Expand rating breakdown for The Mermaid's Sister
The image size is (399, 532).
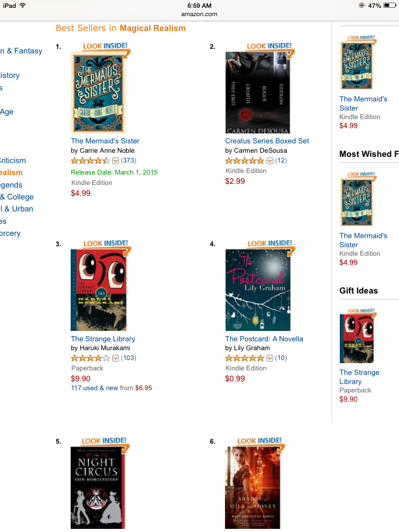pyautogui.click(x=116, y=161)
